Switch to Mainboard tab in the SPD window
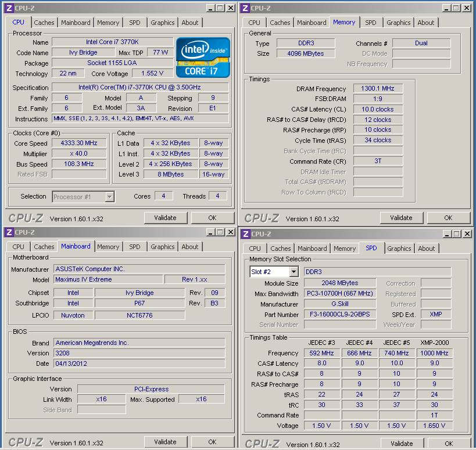This screenshot has height=450, width=476. (312, 249)
